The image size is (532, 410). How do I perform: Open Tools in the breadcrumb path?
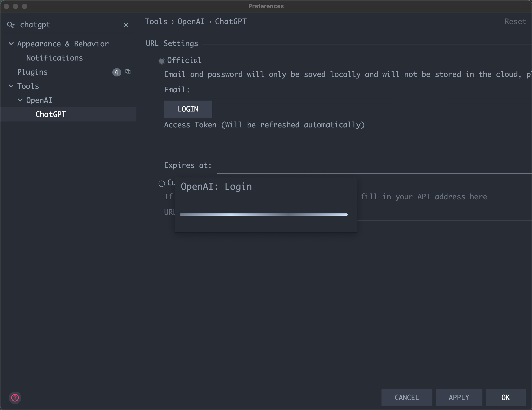[x=156, y=21]
